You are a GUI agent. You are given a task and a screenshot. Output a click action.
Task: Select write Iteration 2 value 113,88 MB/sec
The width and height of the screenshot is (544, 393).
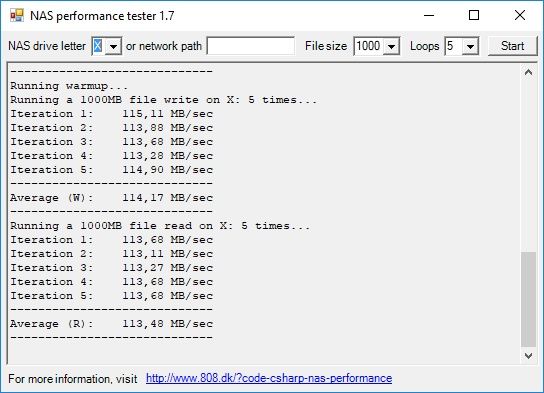(x=168, y=128)
